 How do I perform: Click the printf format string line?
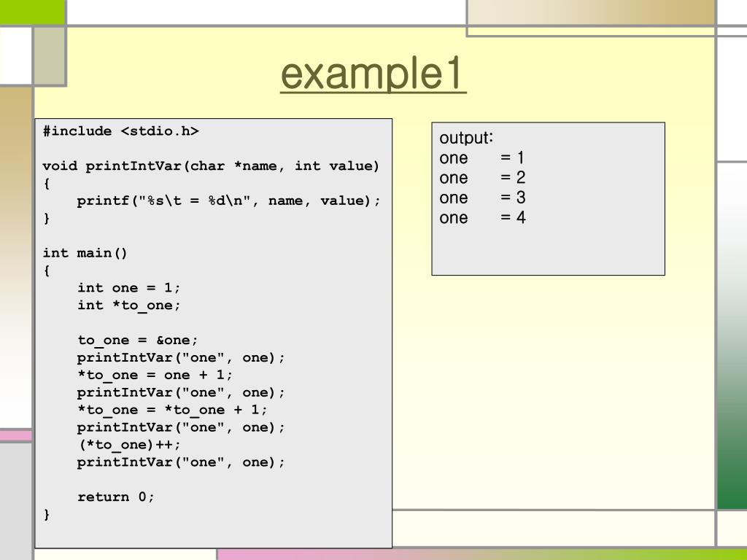(228, 201)
